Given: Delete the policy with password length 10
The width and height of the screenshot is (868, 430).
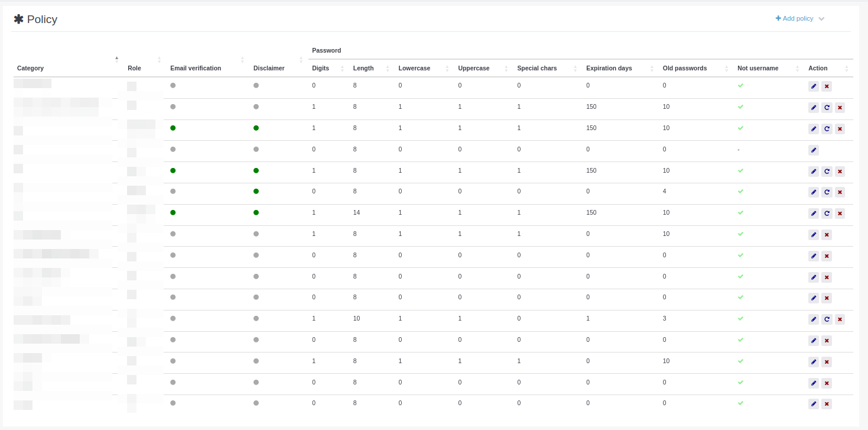Looking at the screenshot, I should click(x=840, y=319).
